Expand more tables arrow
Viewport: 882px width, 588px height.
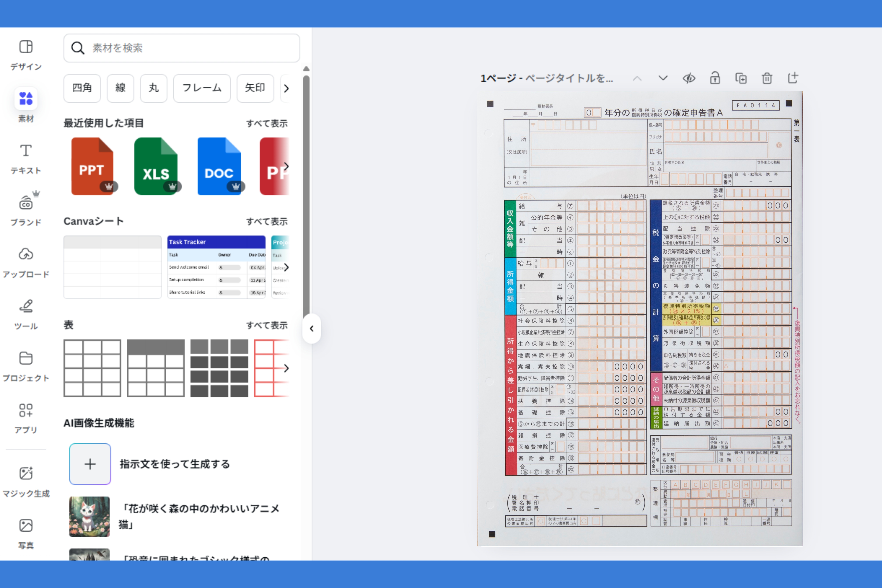287,368
